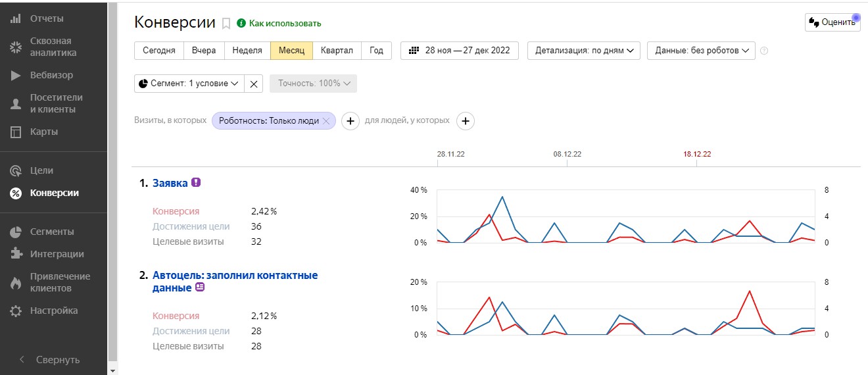Remove Роботность: Только люди filter chip
Screen dimensions: 868x375
pos(326,121)
